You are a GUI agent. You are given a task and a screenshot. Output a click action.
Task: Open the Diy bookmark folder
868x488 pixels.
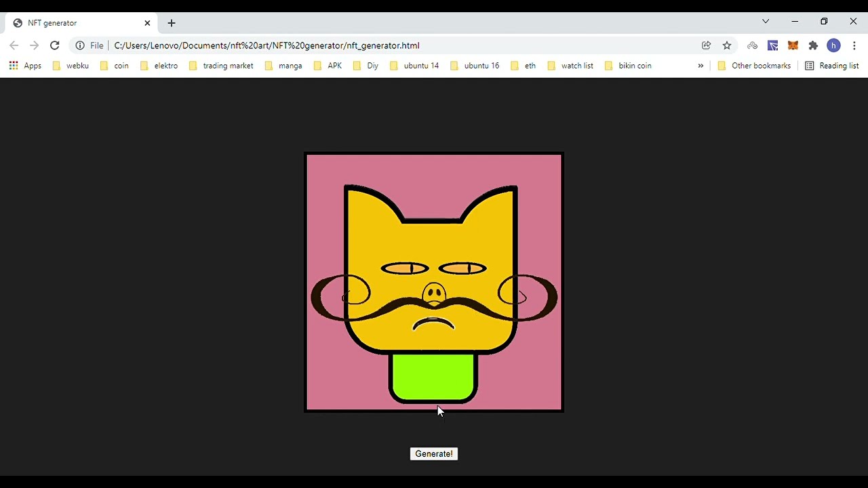[x=366, y=66]
